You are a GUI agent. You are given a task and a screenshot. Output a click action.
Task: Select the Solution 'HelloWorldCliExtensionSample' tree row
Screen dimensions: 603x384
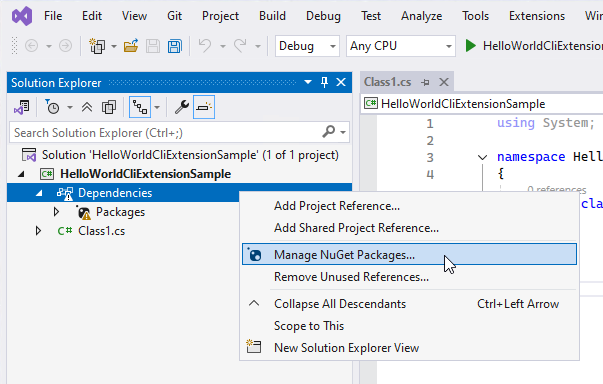[x=180, y=155]
